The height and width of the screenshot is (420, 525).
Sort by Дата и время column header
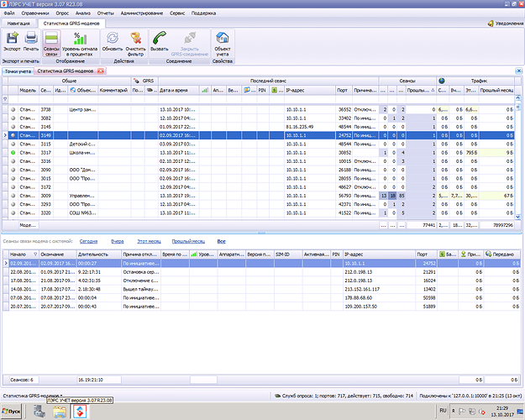pyautogui.click(x=178, y=91)
